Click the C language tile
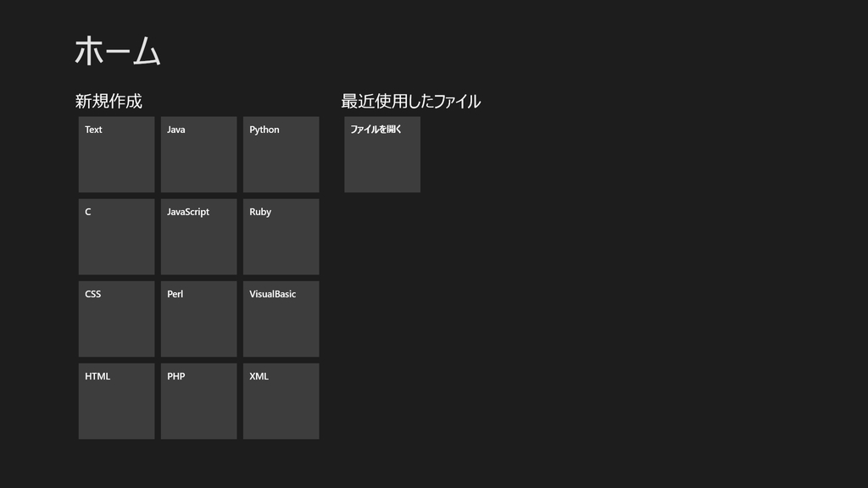This screenshot has width=868, height=488. click(x=116, y=236)
